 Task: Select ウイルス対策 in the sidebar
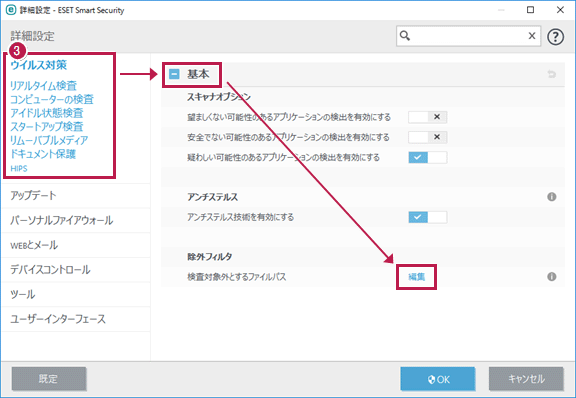pyautogui.click(x=39, y=65)
